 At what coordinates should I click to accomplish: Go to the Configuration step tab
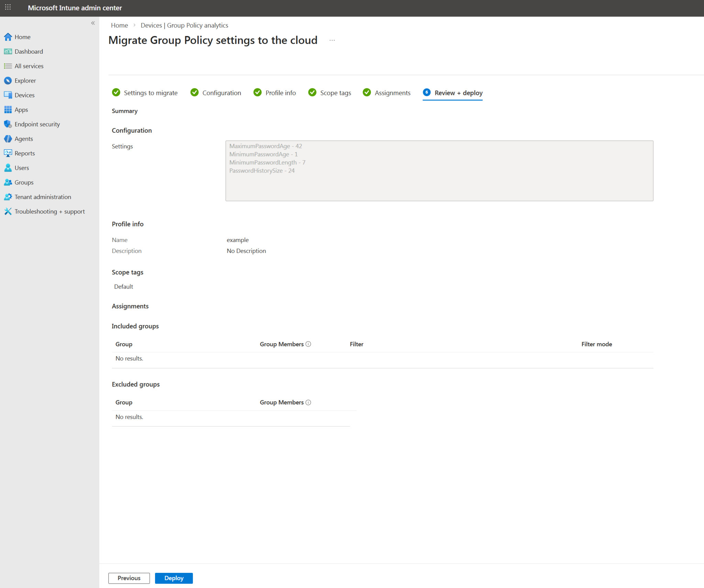pos(216,92)
